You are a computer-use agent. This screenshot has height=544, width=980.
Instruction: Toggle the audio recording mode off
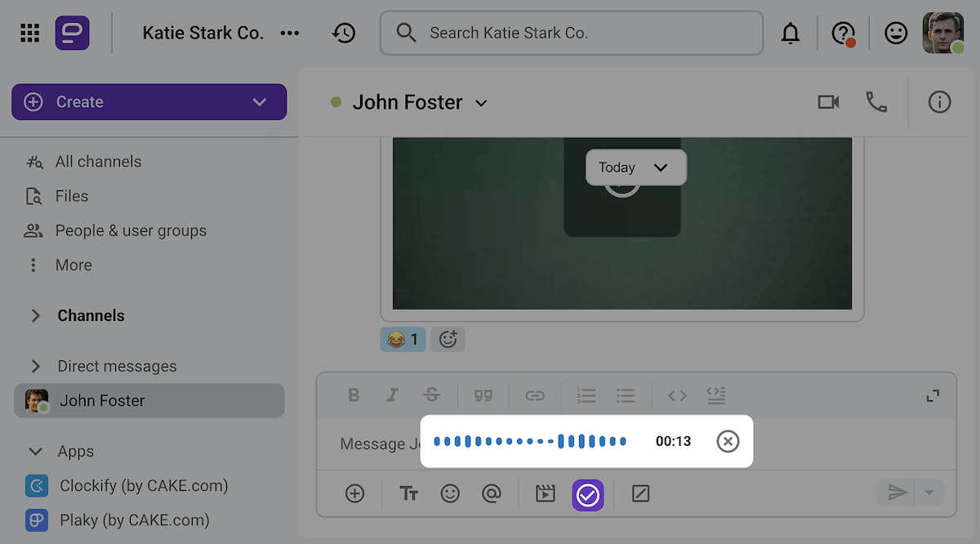coord(587,493)
